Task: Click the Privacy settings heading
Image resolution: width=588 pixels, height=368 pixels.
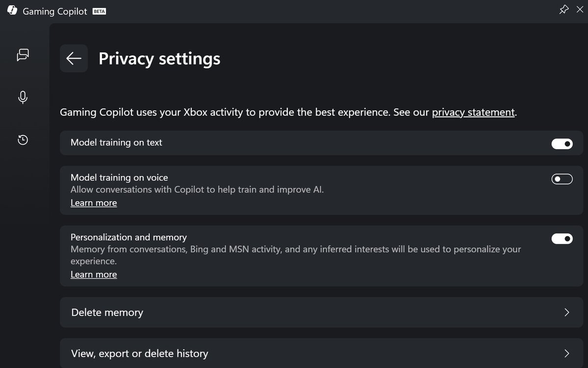Action: pos(159,58)
